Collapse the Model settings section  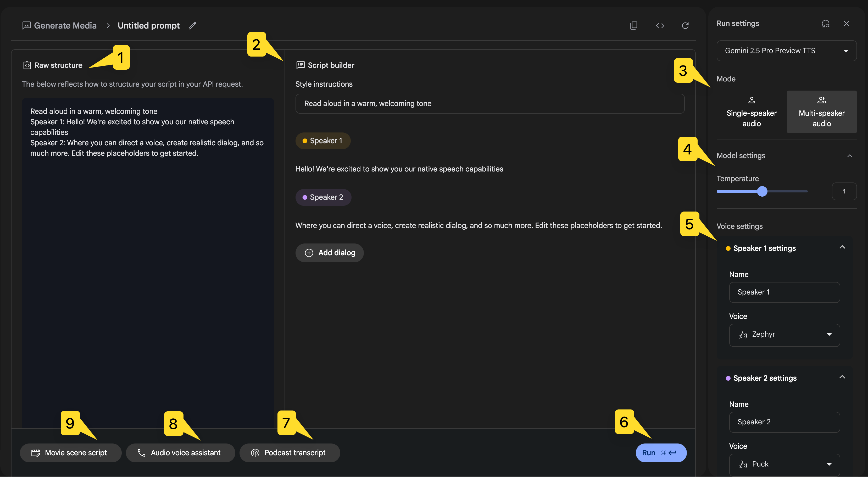849,156
